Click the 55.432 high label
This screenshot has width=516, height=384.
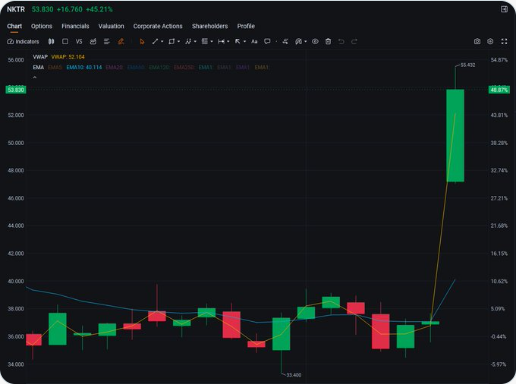[x=468, y=65]
